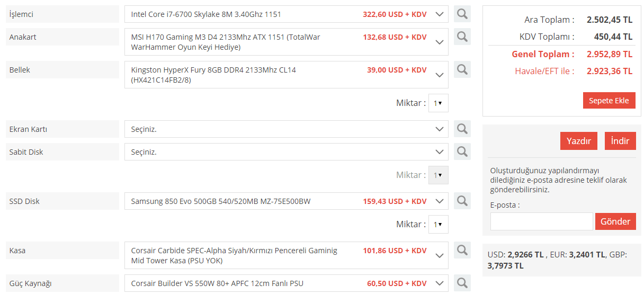Click the search icon for Anakart row
Viewport: 644px width, 294px height.
click(462, 37)
